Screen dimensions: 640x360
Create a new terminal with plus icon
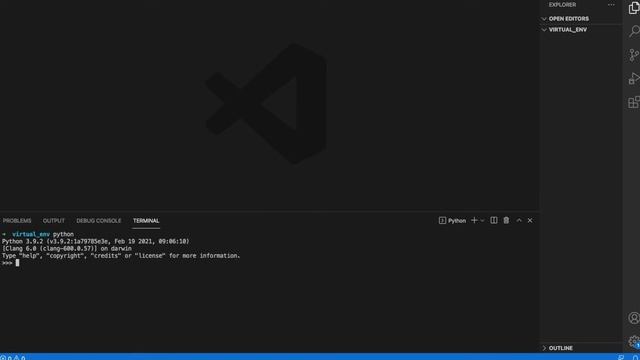pos(474,220)
